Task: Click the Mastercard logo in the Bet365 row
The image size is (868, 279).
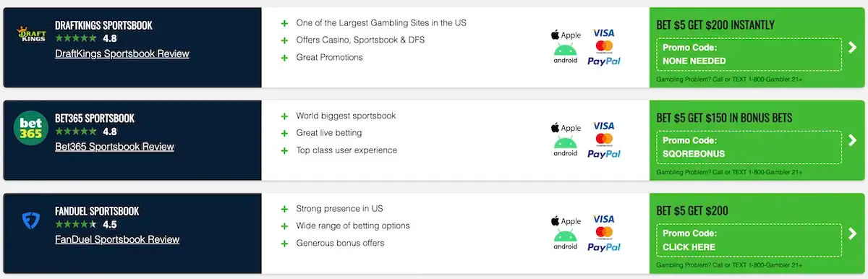Action: pyautogui.click(x=604, y=139)
